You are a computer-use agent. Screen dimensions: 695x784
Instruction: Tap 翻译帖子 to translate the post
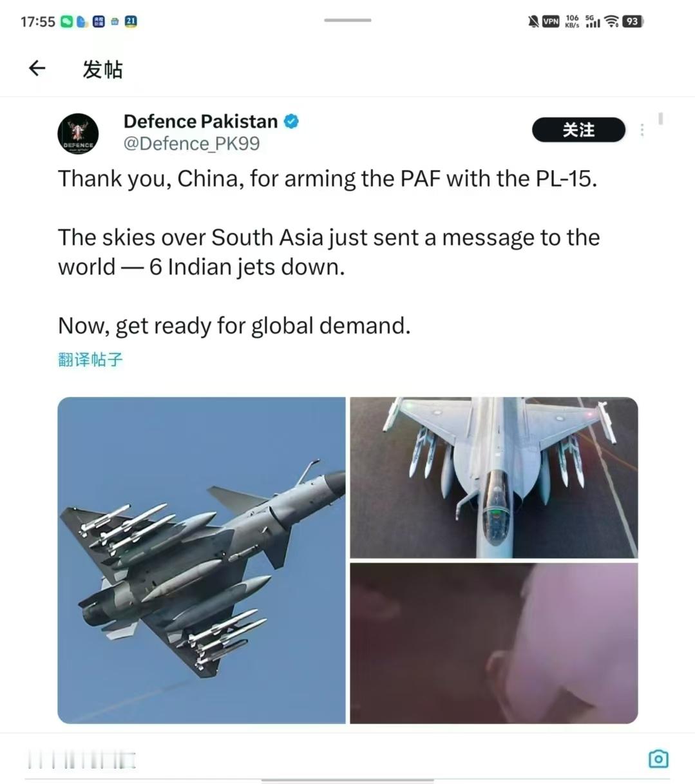[x=90, y=359]
